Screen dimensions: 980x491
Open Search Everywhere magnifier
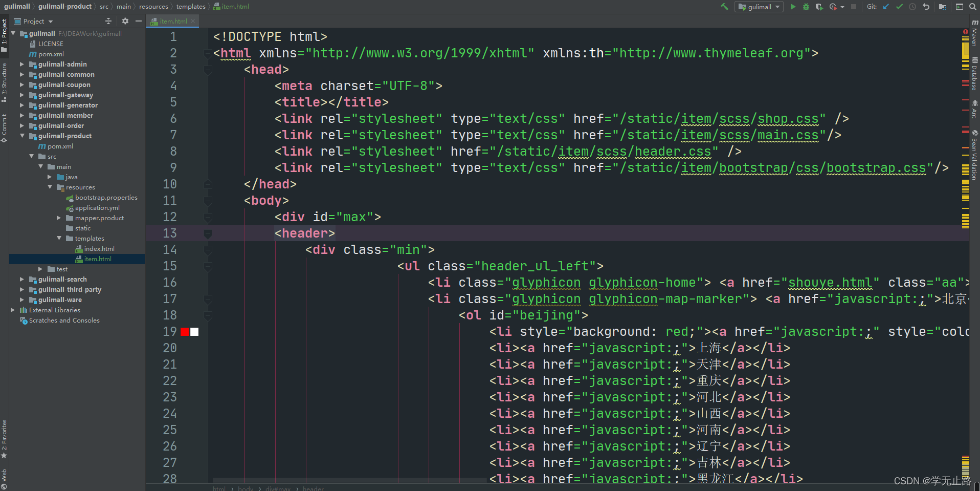click(972, 7)
